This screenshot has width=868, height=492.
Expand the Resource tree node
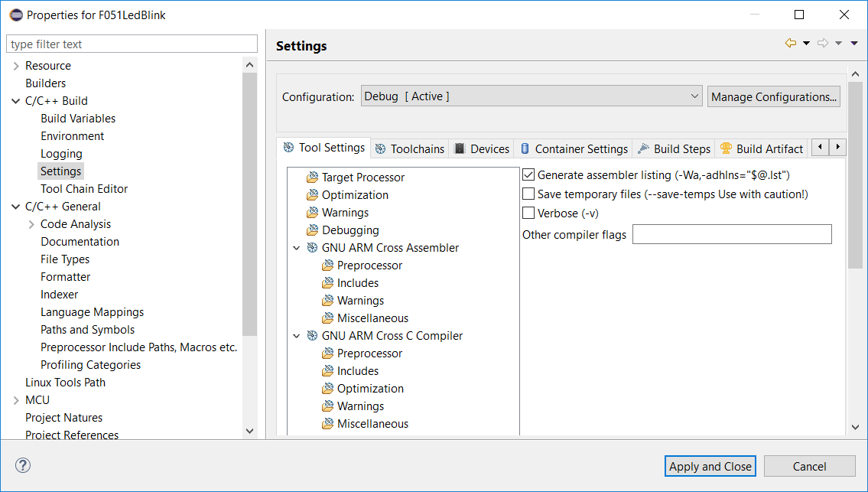pyautogui.click(x=16, y=66)
